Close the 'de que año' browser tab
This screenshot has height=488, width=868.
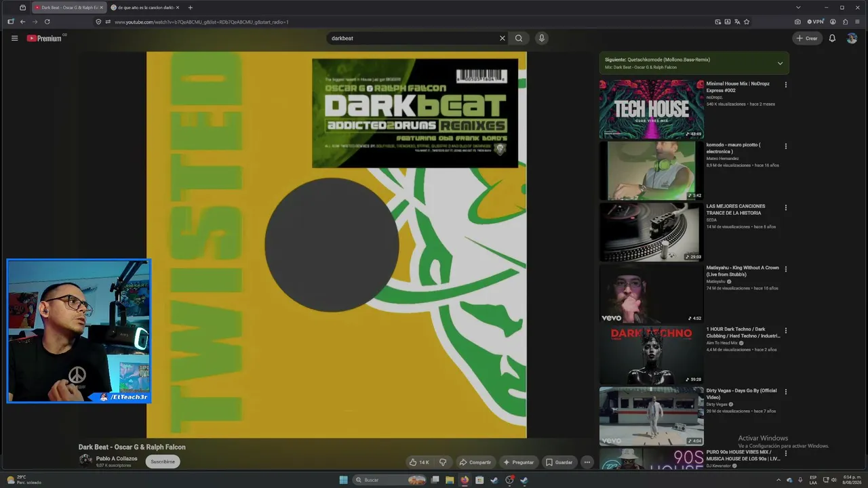coord(177,7)
